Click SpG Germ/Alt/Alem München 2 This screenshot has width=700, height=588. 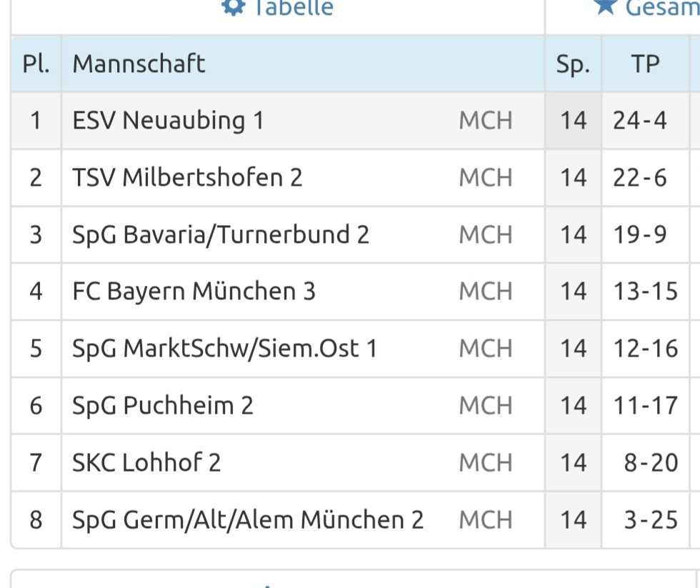coord(249,520)
